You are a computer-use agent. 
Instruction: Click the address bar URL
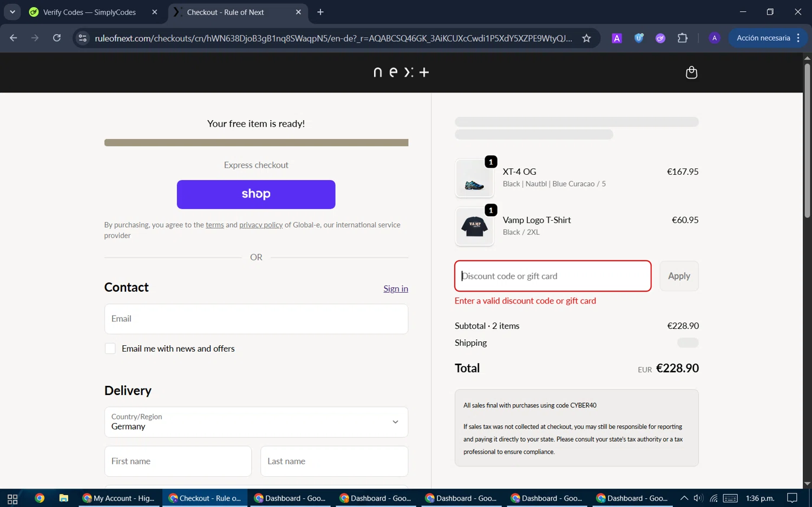pyautogui.click(x=333, y=38)
